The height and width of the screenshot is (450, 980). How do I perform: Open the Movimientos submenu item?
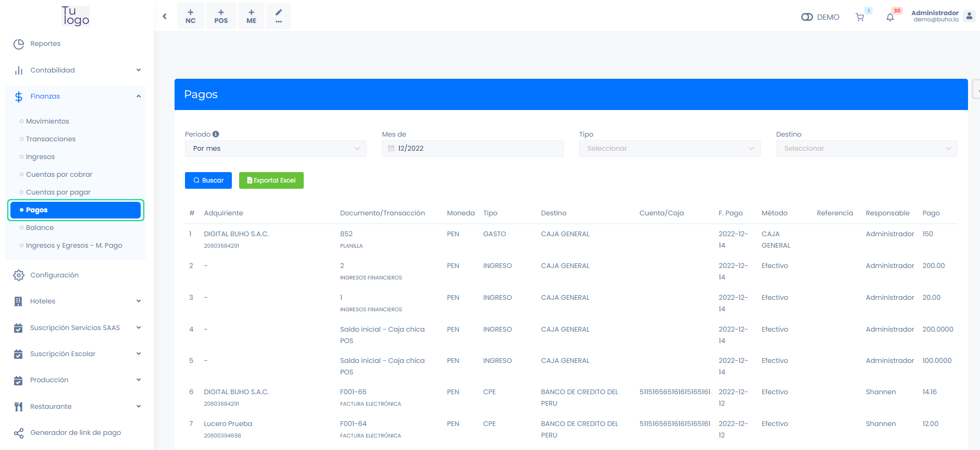point(47,121)
